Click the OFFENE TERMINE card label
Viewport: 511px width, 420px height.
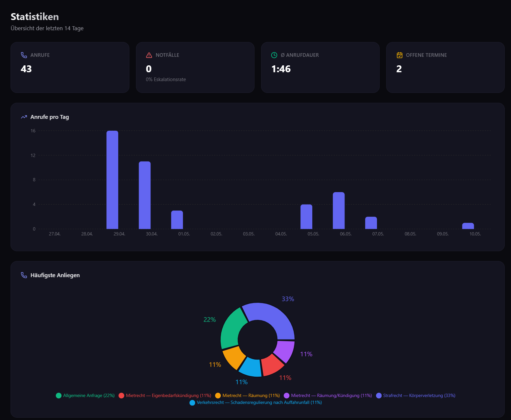pos(426,55)
